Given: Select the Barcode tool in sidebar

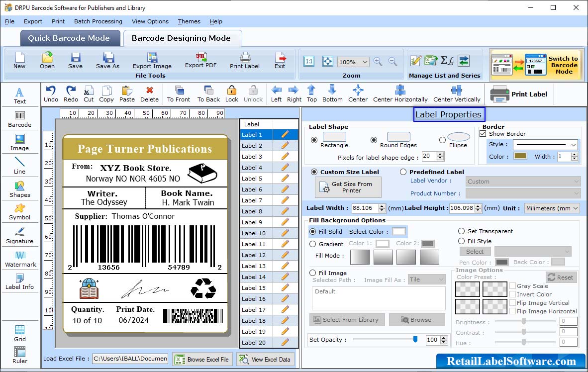Looking at the screenshot, I should 19,119.
